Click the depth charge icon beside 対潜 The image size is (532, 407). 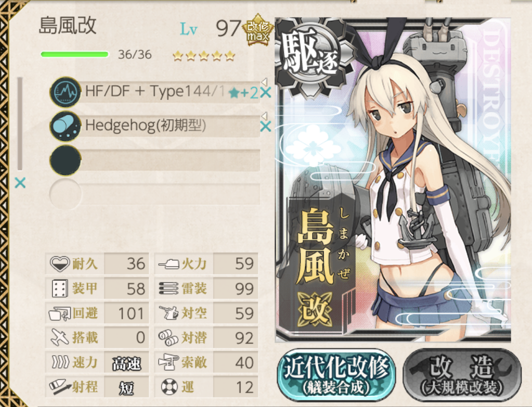(169, 338)
